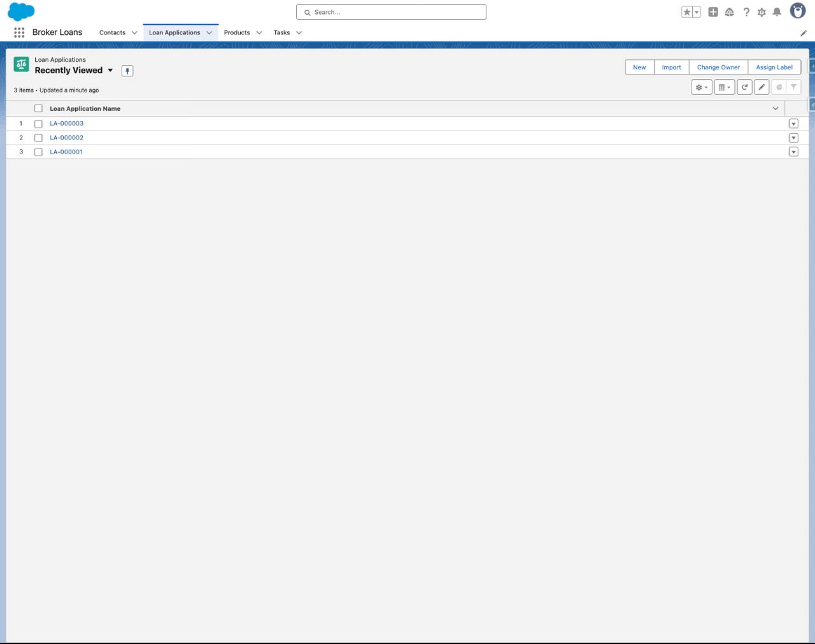Click the Show filters funnel icon

[793, 87]
